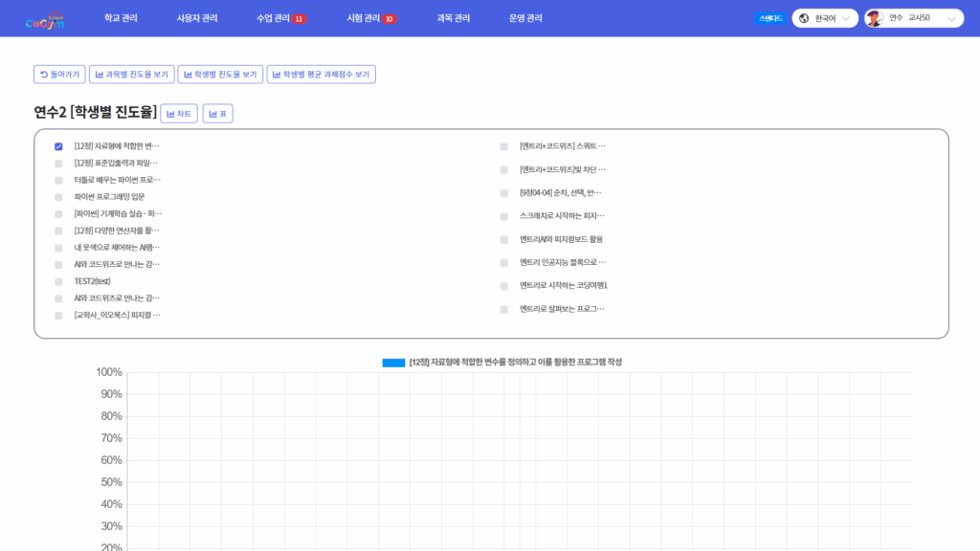Image resolution: width=980 pixels, height=551 pixels.
Task: Check [교학사_이오복스] 피지컬 checkbox
Action: pyautogui.click(x=58, y=316)
